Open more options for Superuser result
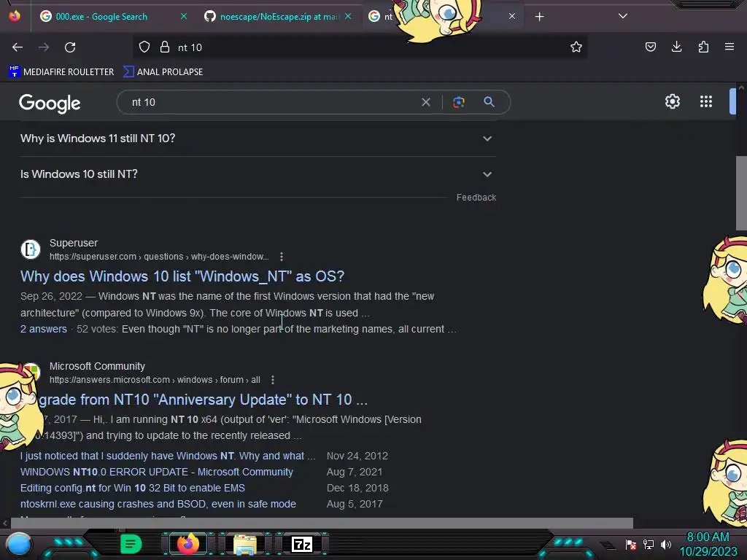 pos(282,257)
